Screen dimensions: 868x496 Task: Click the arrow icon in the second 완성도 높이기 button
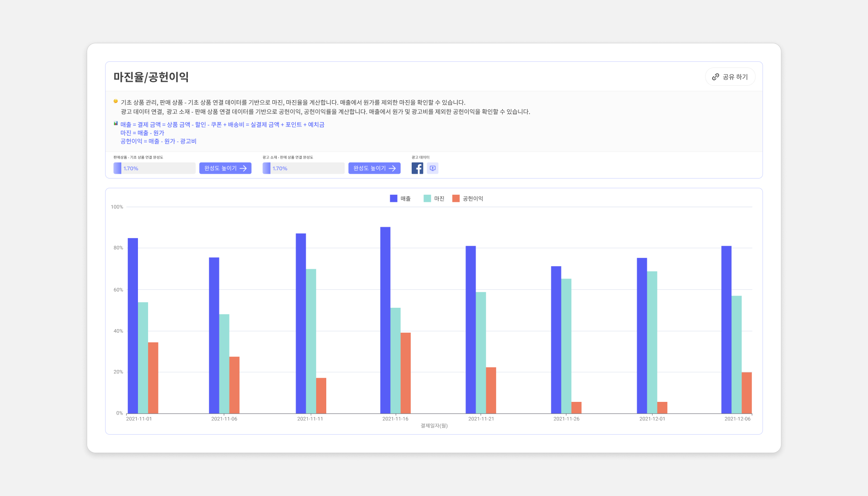(x=393, y=168)
